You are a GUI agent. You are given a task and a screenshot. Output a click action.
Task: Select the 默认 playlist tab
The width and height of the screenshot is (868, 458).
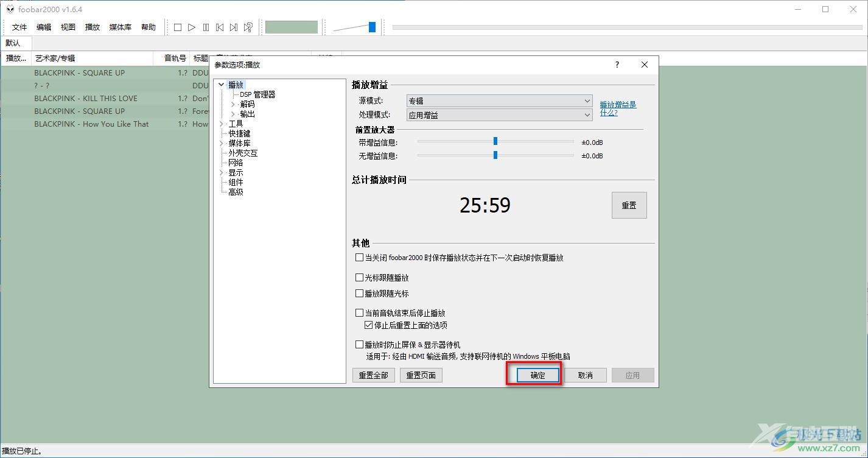click(13, 43)
